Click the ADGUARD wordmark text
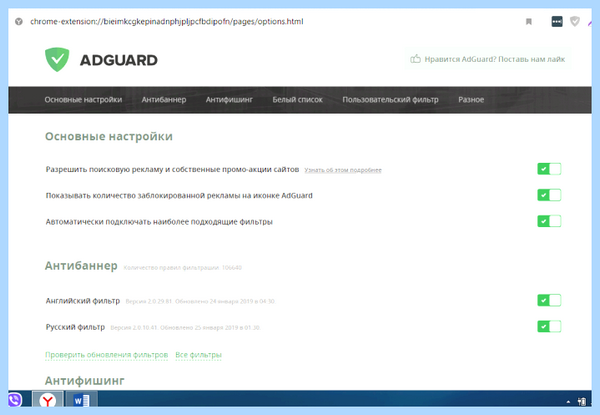600x415 pixels. tap(119, 60)
